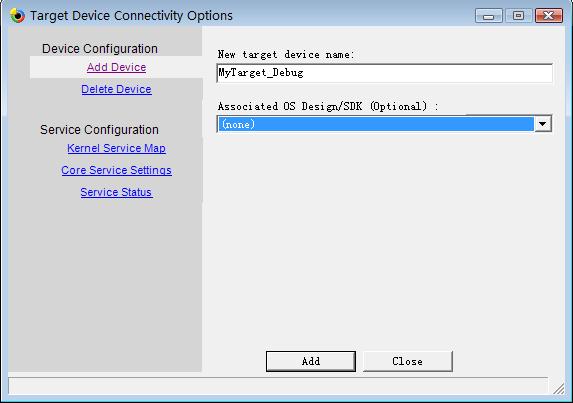This screenshot has width=573, height=403.
Task: Click the New target device name field
Action: (x=384, y=73)
